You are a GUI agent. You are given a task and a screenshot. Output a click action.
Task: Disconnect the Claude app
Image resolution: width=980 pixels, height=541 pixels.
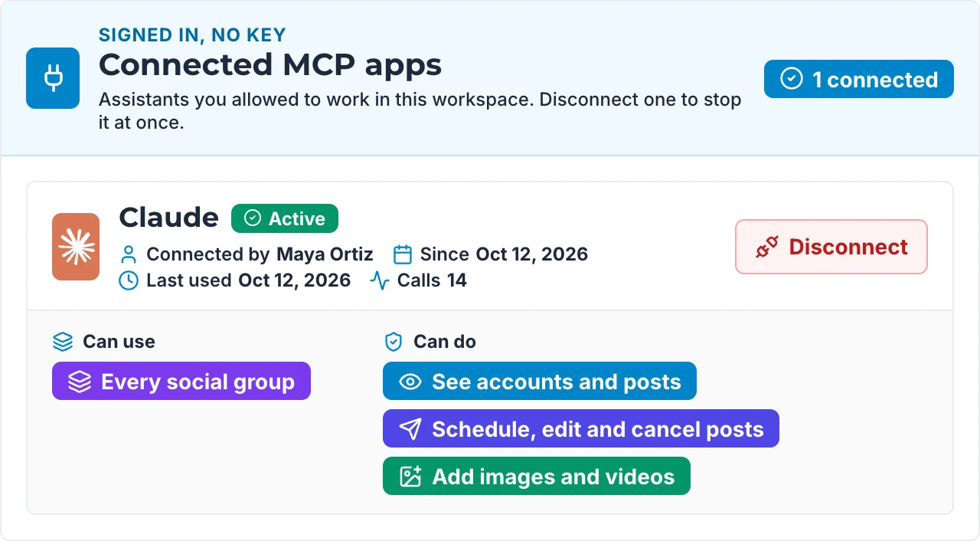831,247
